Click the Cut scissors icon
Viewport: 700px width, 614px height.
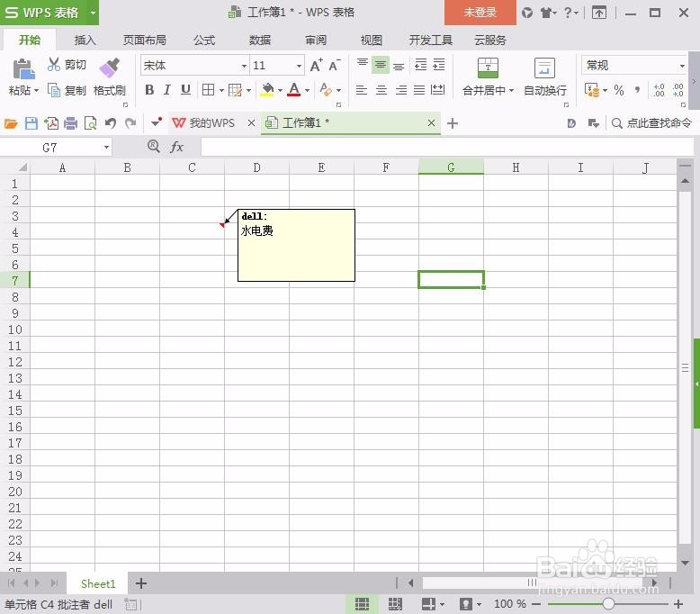tap(54, 64)
